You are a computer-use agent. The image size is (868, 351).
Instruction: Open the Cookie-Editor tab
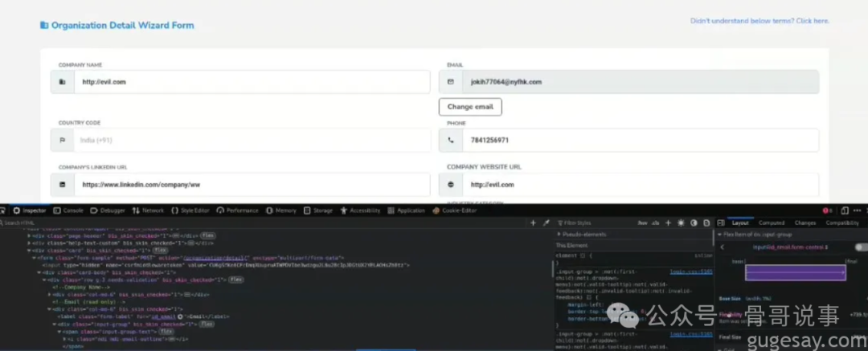pyautogui.click(x=454, y=210)
